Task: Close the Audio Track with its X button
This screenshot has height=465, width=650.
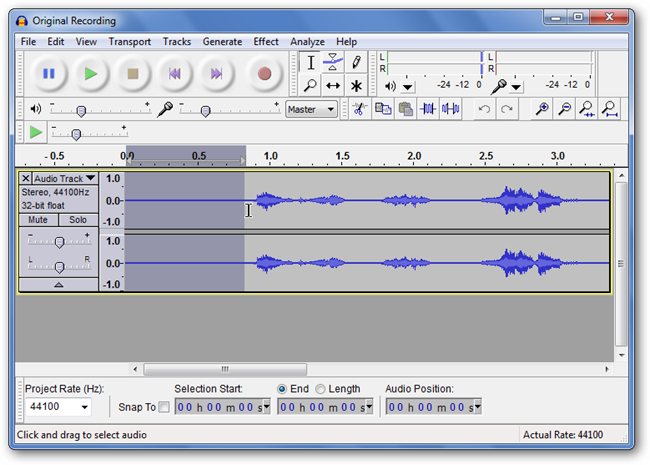Action: pos(26,179)
